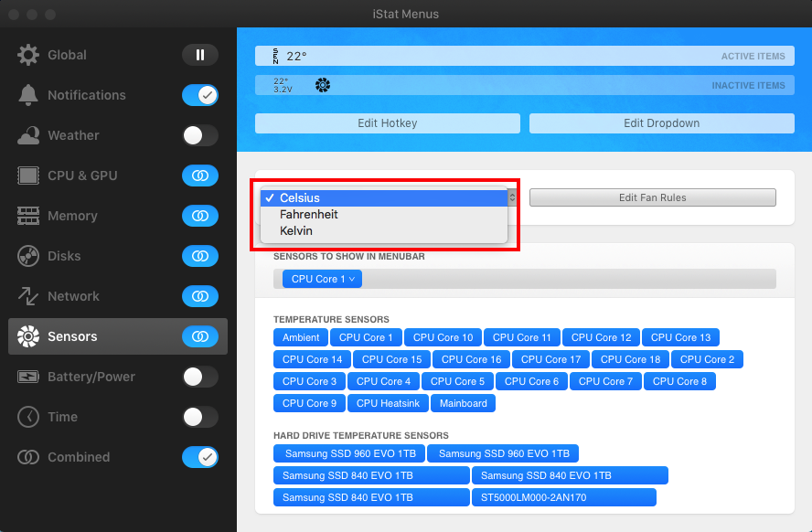812x532 pixels.
Task: Disable the Notifications switch
Action: [200, 95]
